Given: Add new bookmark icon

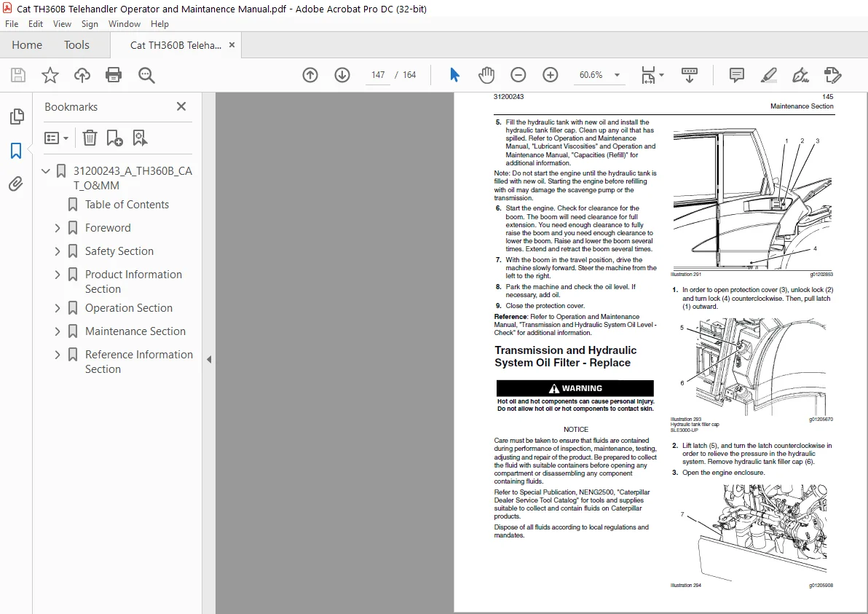Looking at the screenshot, I should pos(114,138).
